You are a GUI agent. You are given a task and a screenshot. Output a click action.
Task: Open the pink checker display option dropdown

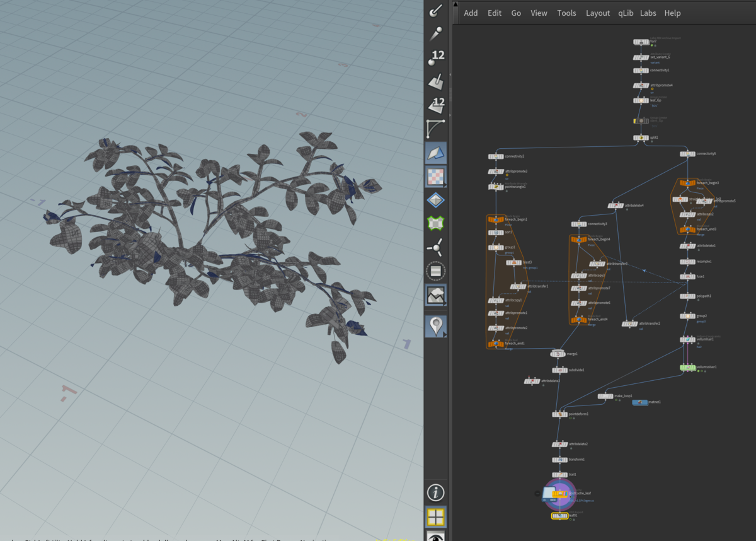tap(435, 177)
